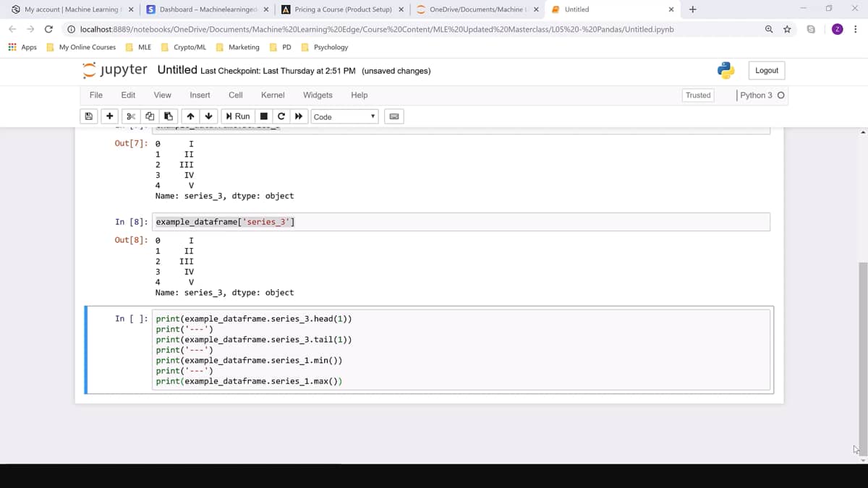Move selected cell up arrow
Viewport: 868px width, 488px height.
click(x=190, y=116)
